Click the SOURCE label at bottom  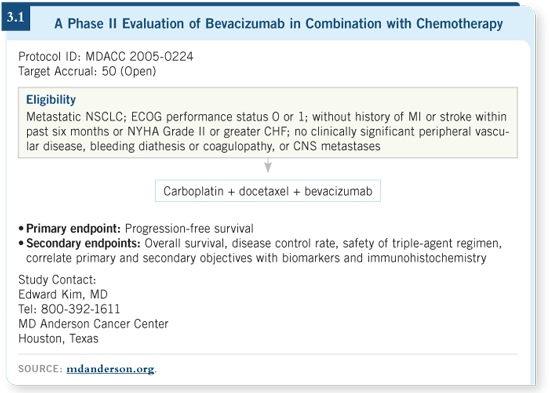[40, 369]
